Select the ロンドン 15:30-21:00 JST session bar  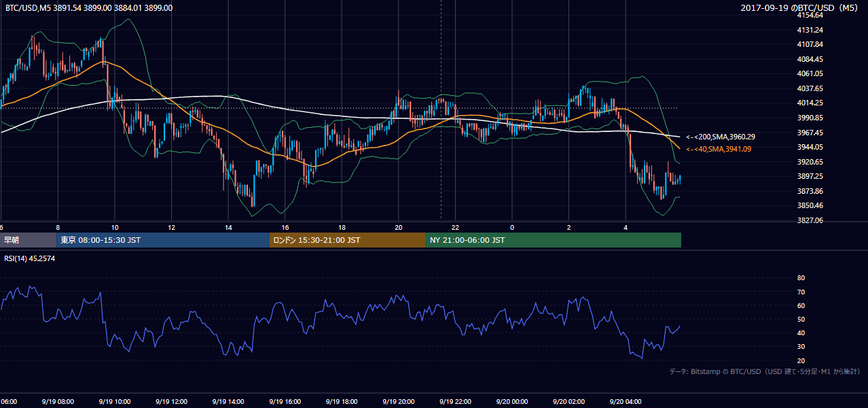pos(348,240)
